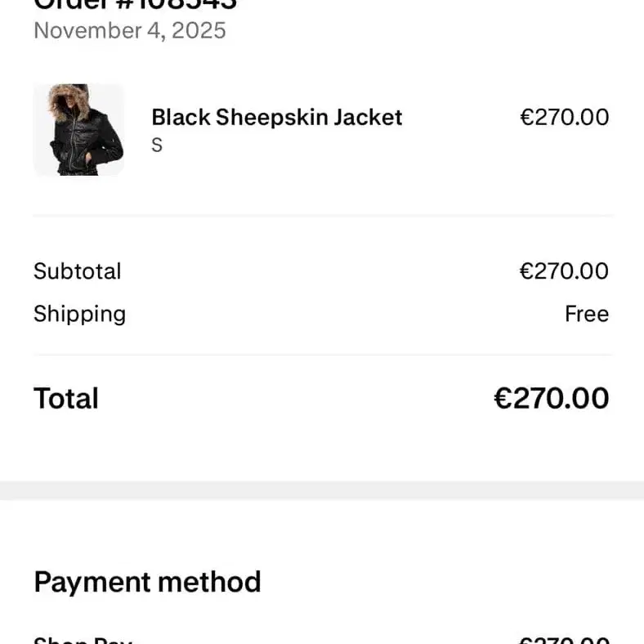Click the bold €270.00 Total amount
The width and height of the screenshot is (644, 644).
(x=551, y=398)
